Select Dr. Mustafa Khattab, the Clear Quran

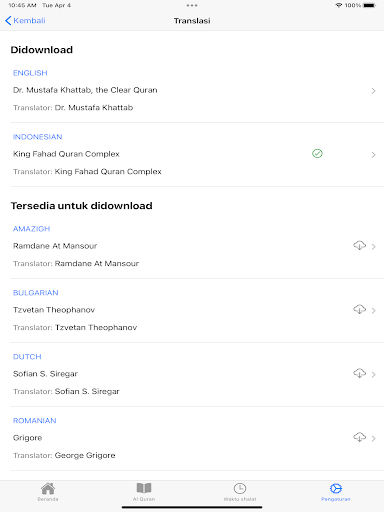85,90
